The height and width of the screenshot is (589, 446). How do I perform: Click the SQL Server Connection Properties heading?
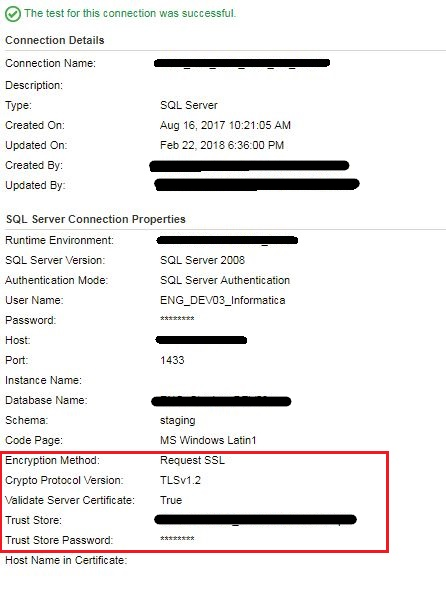(x=96, y=219)
